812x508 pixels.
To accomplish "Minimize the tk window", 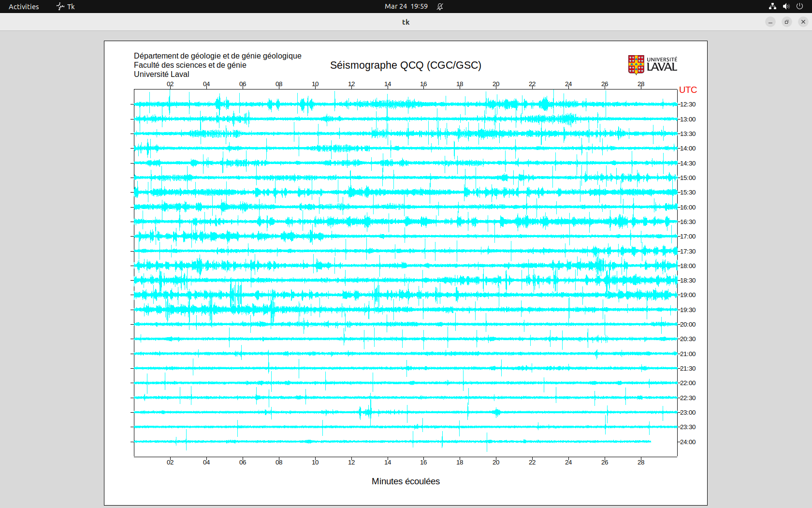I will [x=770, y=22].
